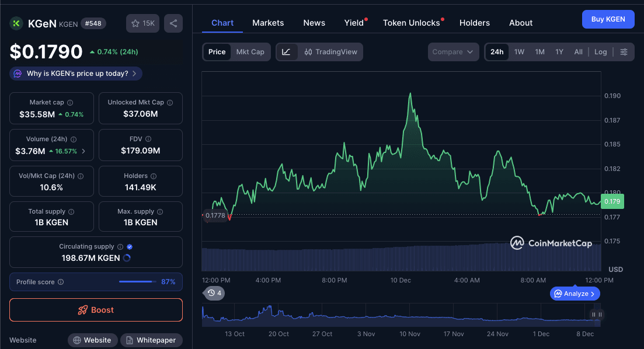Screen dimensions: 644x349
Task: Switch to the Markets tab
Action: pyautogui.click(x=268, y=23)
